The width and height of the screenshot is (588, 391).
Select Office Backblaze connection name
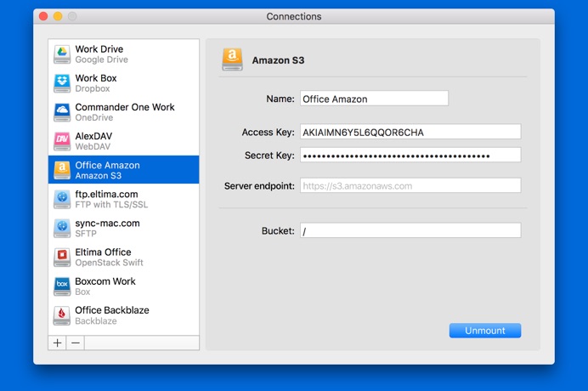(112, 310)
